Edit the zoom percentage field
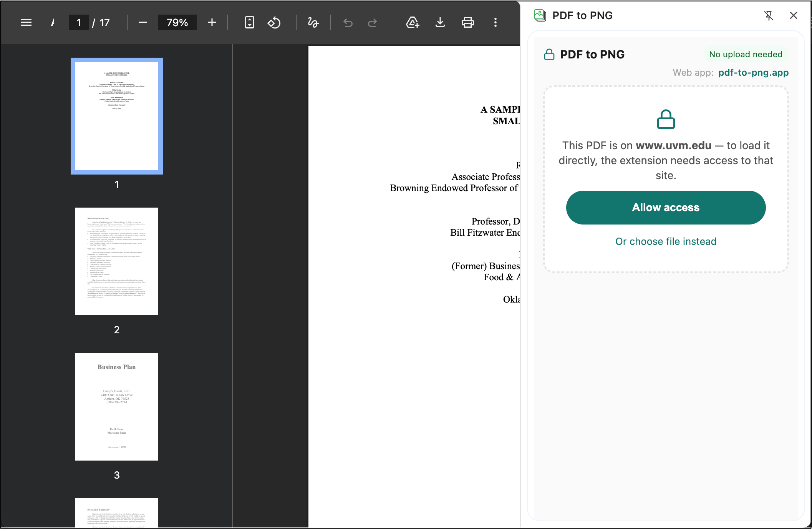This screenshot has width=812, height=529. (x=177, y=22)
